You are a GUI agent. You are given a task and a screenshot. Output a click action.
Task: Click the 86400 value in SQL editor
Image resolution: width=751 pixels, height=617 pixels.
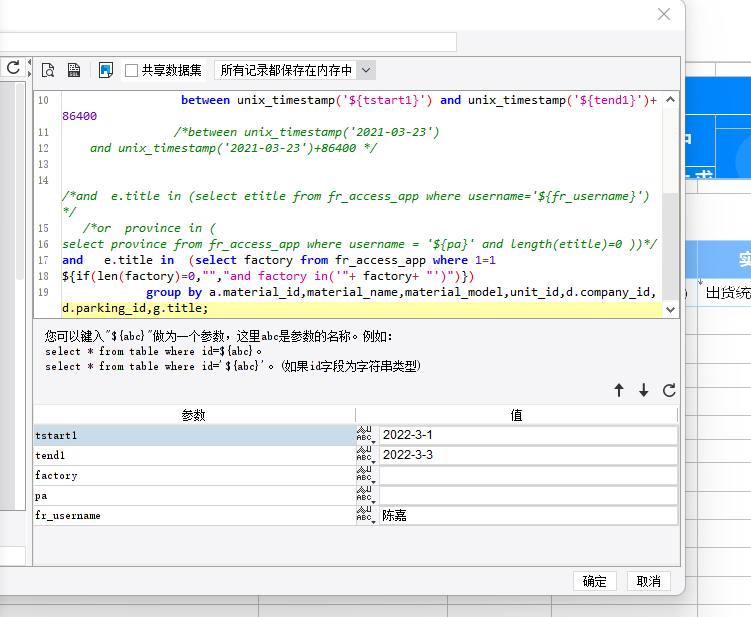point(80,116)
